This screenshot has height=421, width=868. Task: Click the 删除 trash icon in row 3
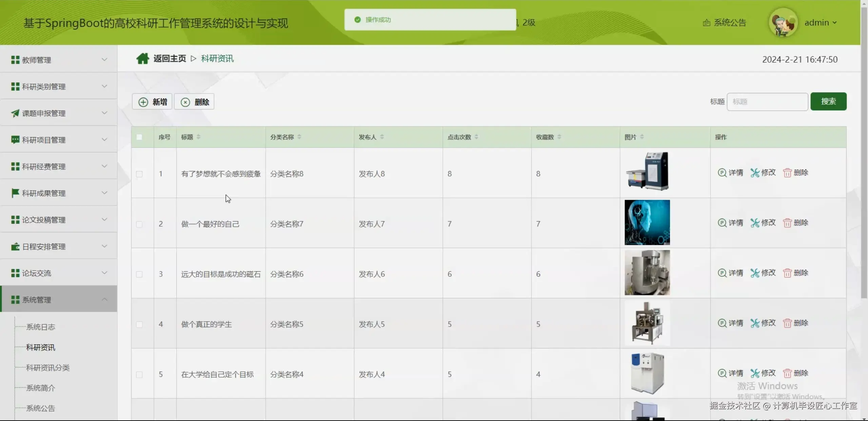pyautogui.click(x=787, y=273)
